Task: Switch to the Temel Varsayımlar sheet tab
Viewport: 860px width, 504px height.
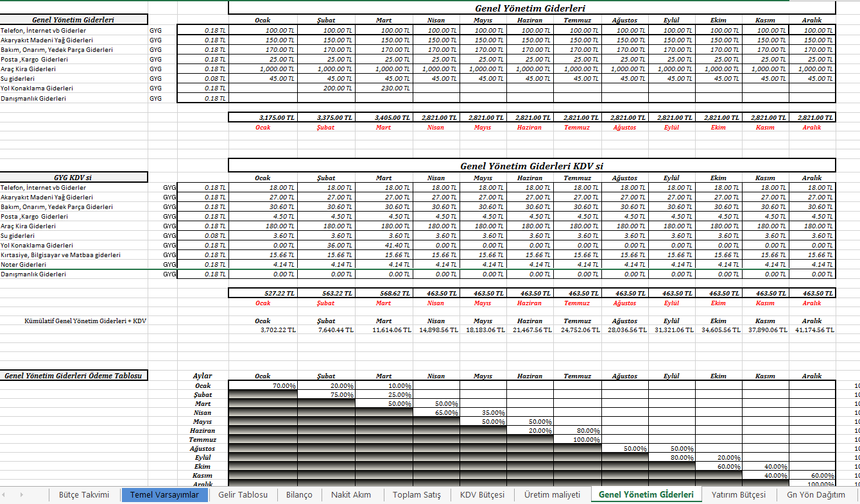Action: [164, 495]
